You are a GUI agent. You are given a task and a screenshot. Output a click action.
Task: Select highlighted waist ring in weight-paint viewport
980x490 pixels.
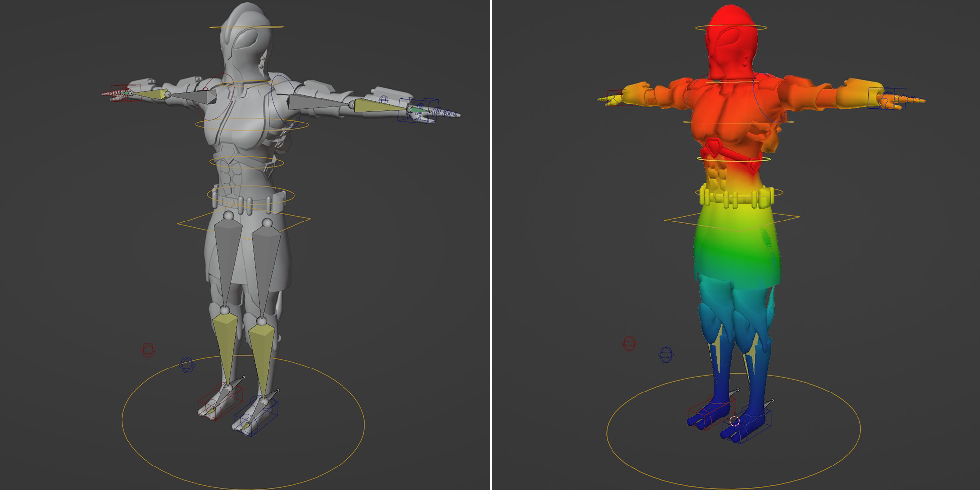click(x=734, y=158)
